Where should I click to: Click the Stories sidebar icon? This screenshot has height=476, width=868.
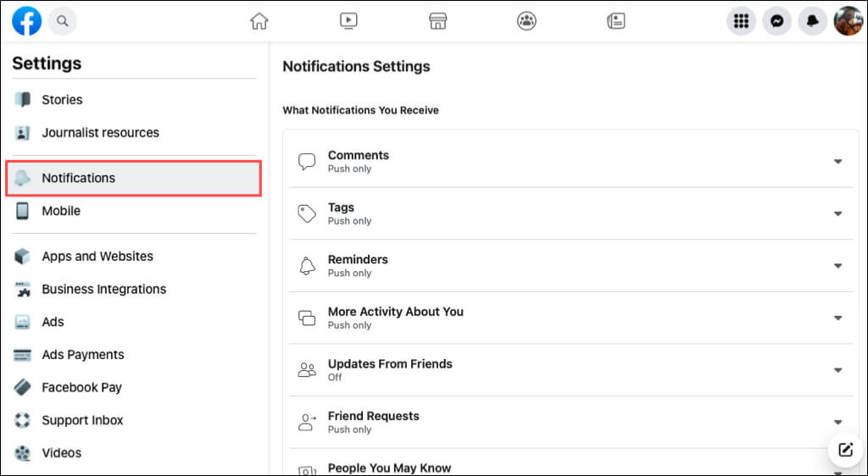pyautogui.click(x=23, y=99)
